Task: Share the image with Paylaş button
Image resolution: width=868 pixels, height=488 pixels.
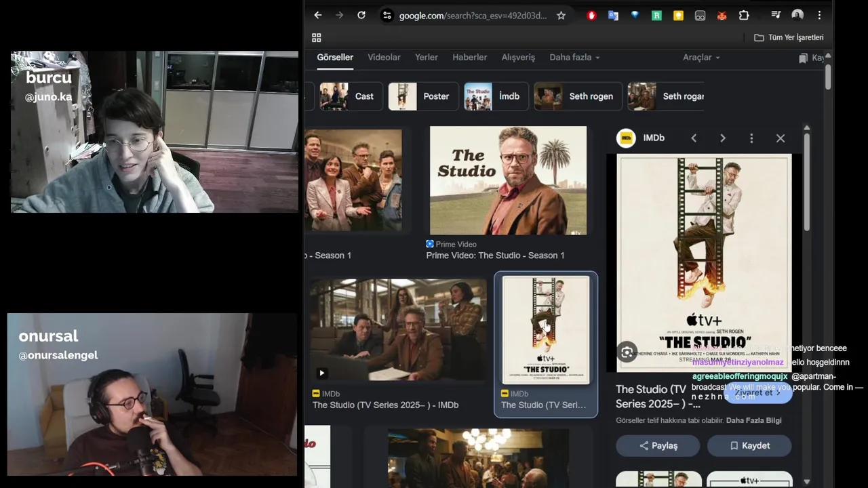Action: pyautogui.click(x=658, y=446)
